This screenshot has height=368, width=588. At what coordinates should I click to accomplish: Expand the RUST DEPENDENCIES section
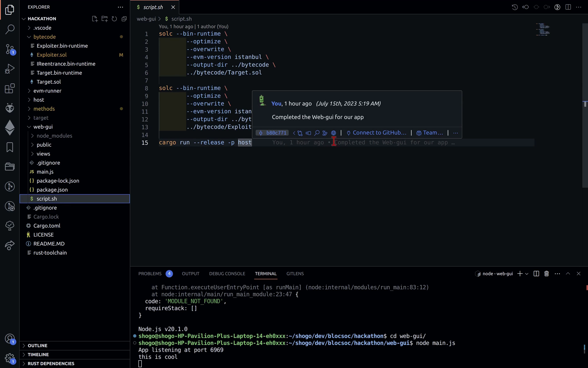pos(75,364)
